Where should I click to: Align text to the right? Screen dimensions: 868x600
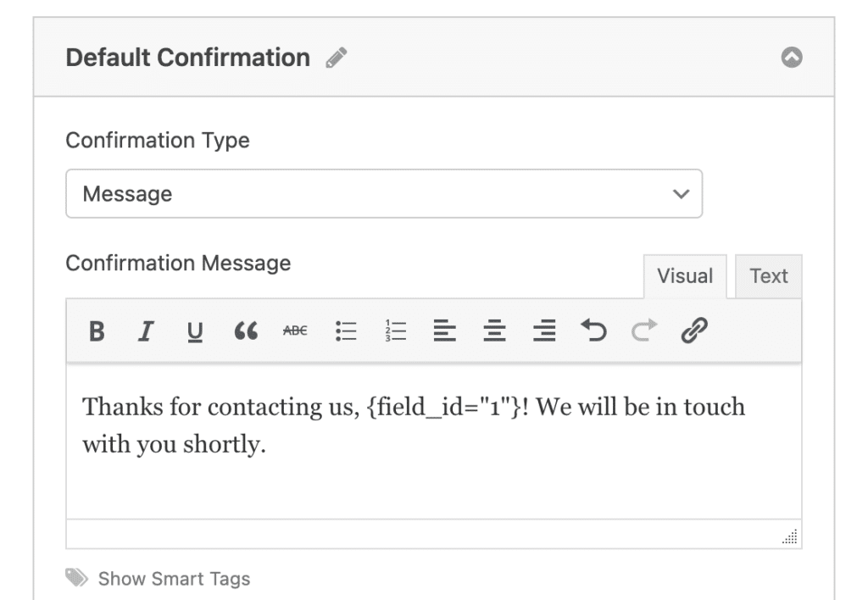tap(544, 331)
